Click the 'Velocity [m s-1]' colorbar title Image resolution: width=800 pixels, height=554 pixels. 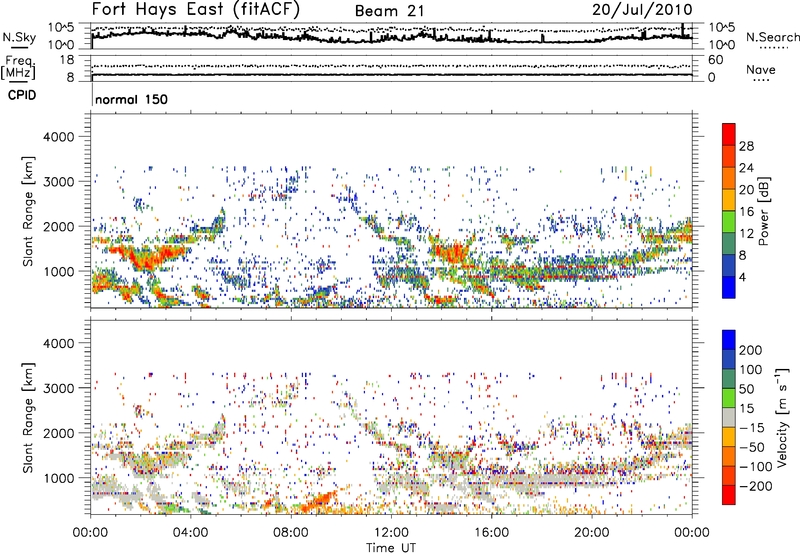point(783,417)
